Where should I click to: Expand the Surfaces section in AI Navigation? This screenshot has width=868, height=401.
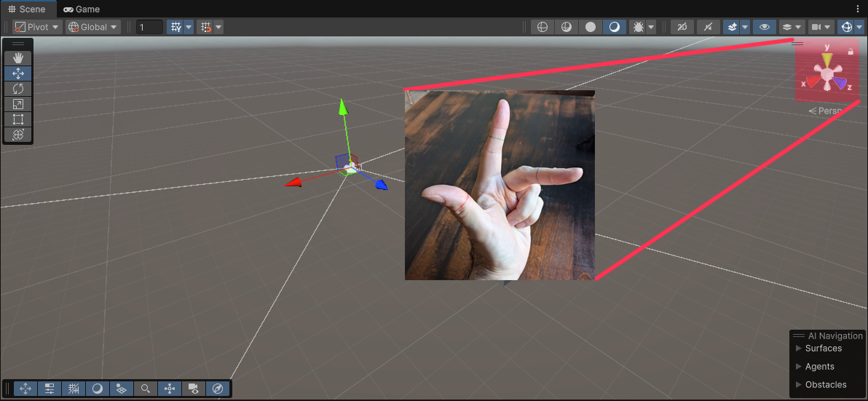pyautogui.click(x=823, y=349)
